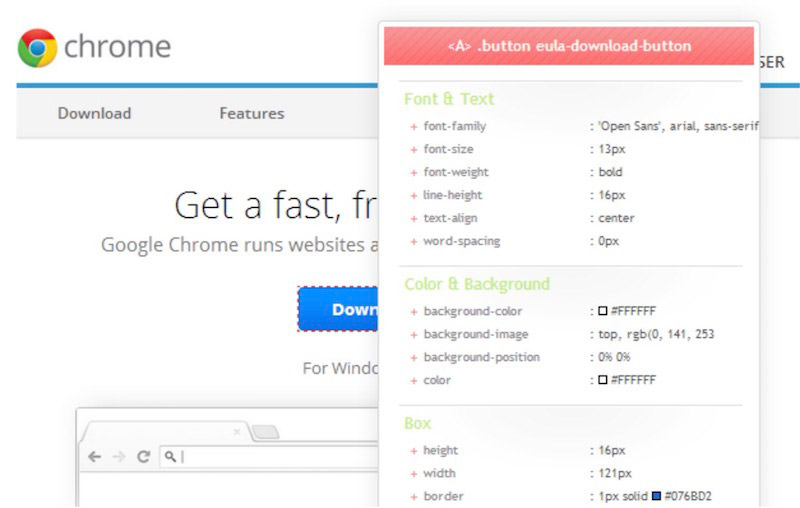The width and height of the screenshot is (800, 508).
Task: Expand the background-image property plus sign
Action: tap(414, 335)
